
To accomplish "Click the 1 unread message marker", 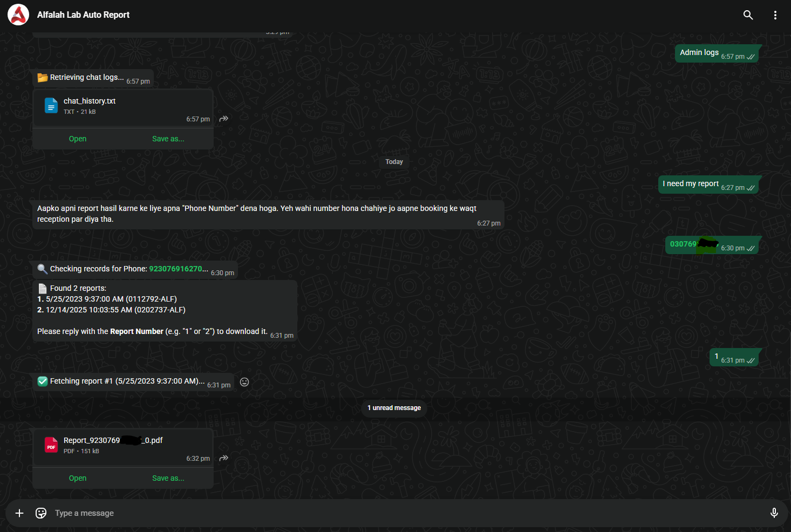I will [394, 408].
